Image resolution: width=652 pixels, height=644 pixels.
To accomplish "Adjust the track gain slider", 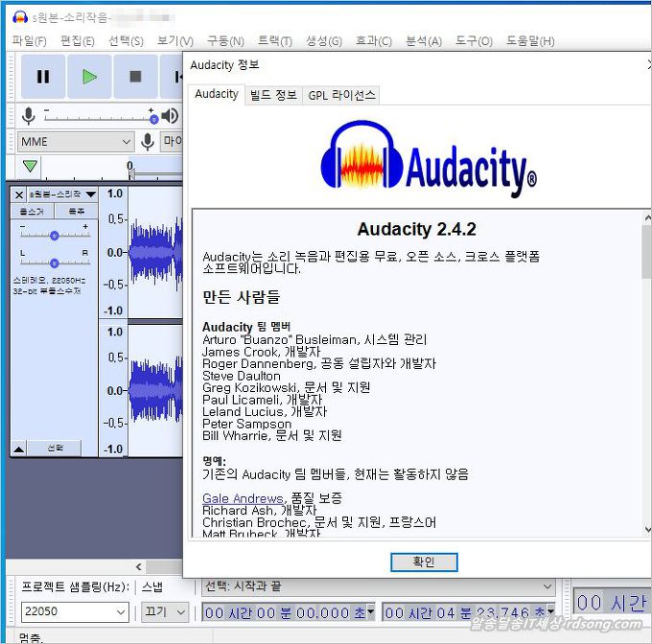I will 55,236.
